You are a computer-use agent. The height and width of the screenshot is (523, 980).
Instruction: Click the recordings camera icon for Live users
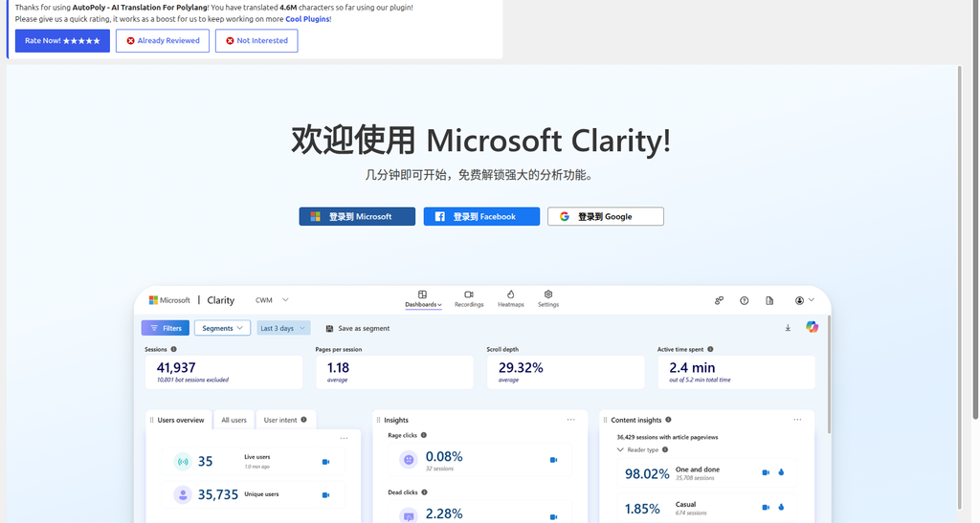(x=325, y=462)
